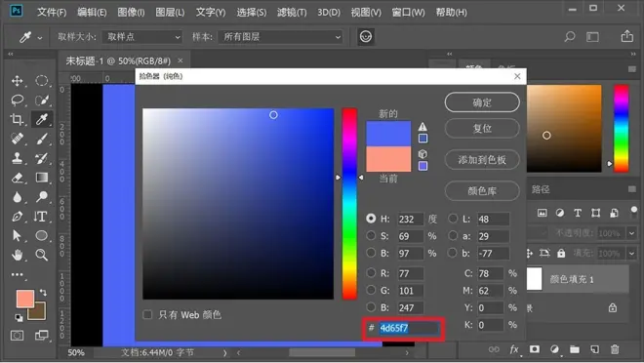Screen dimensions: 644x363
Task: Select the Type tool
Action: pyautogui.click(x=42, y=217)
